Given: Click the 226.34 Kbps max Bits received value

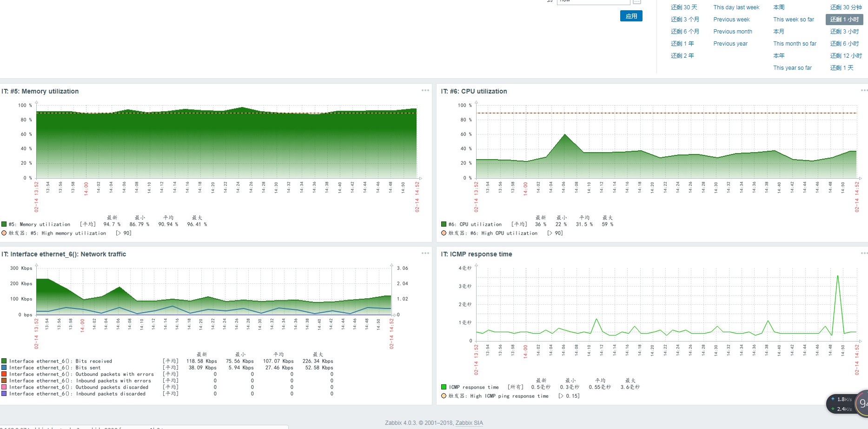Looking at the screenshot, I should (x=318, y=361).
